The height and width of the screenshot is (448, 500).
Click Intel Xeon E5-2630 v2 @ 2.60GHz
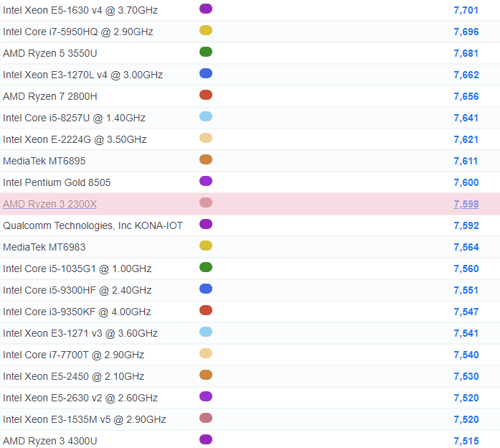coord(80,398)
